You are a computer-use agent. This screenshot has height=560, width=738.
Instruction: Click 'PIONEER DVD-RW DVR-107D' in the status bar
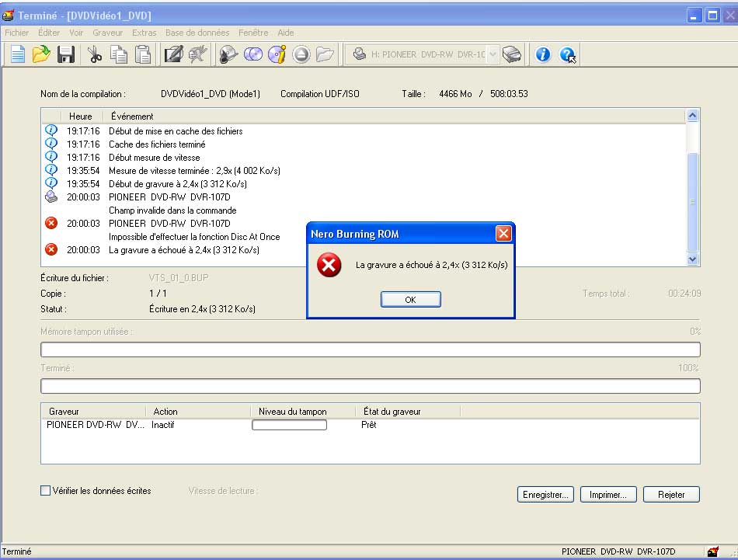click(618, 551)
